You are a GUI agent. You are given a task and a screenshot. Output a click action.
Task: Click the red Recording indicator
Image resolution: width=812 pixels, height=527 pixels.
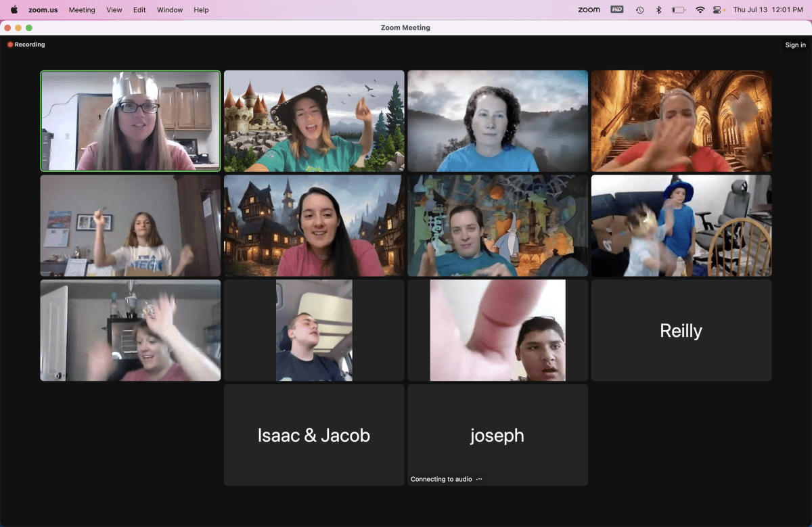(x=26, y=45)
